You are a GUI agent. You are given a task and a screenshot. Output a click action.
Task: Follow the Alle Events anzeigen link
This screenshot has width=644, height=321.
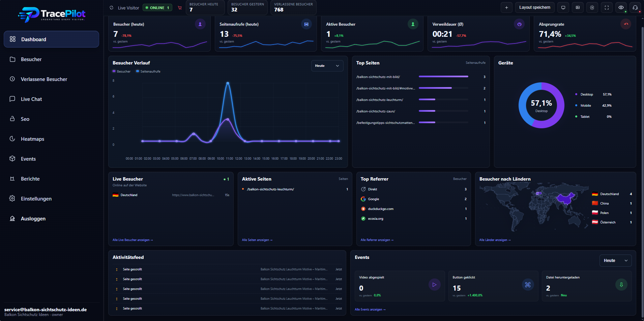(370, 310)
